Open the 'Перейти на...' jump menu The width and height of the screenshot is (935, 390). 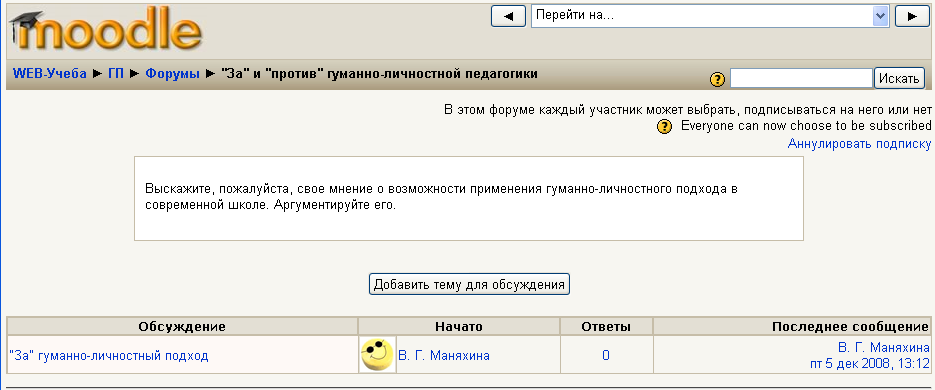[710, 16]
